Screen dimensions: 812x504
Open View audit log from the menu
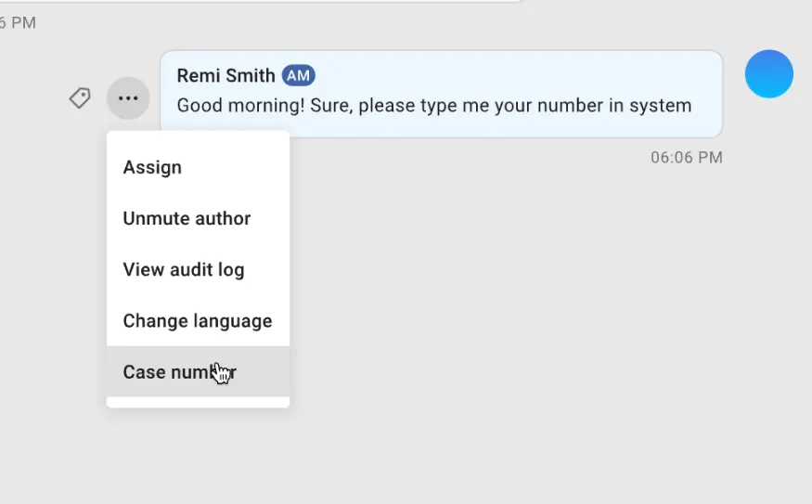tap(184, 270)
